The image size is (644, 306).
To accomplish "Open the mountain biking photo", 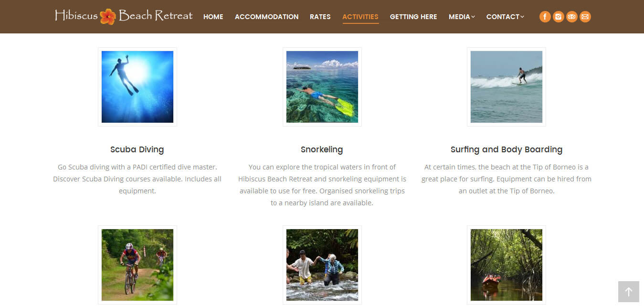I will point(137,265).
